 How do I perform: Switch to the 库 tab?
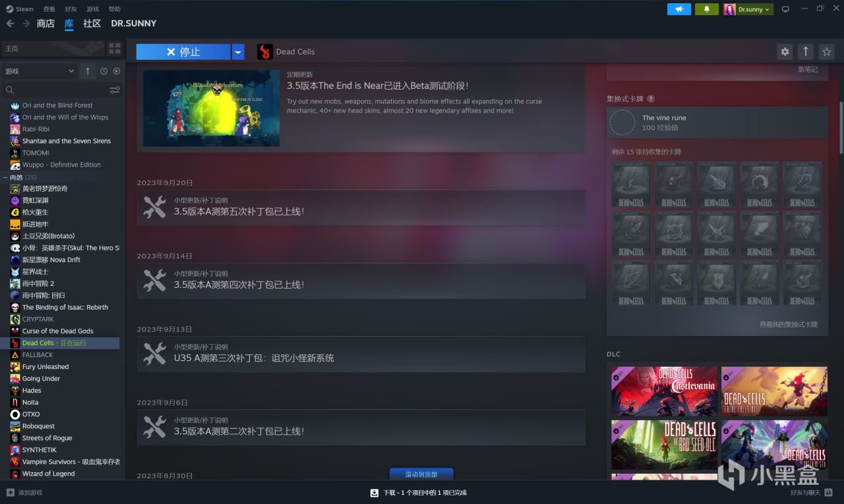[69, 23]
